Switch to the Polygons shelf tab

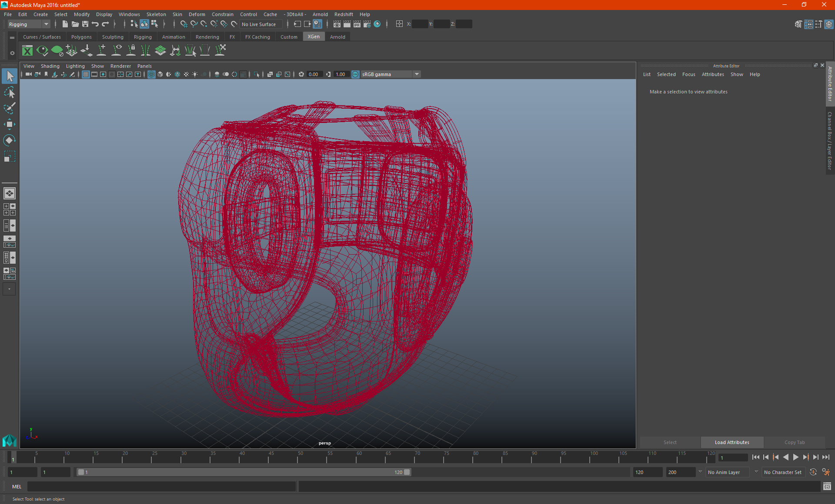click(x=81, y=37)
